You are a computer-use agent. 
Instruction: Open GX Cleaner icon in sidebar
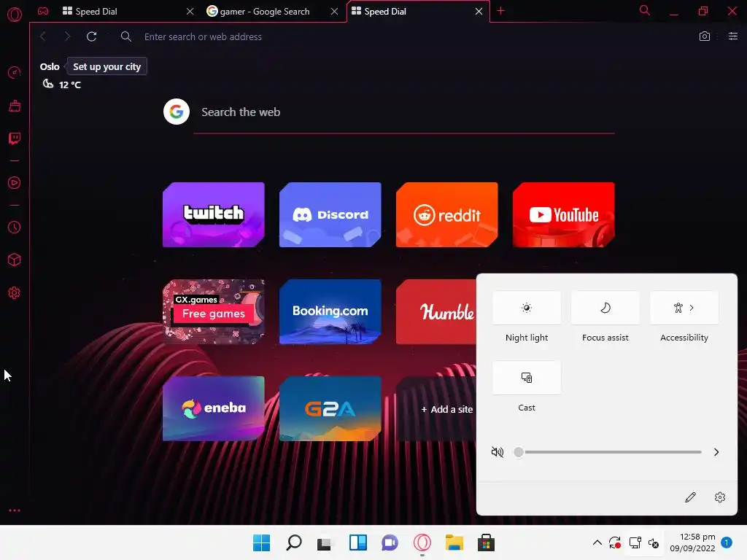[x=15, y=106]
